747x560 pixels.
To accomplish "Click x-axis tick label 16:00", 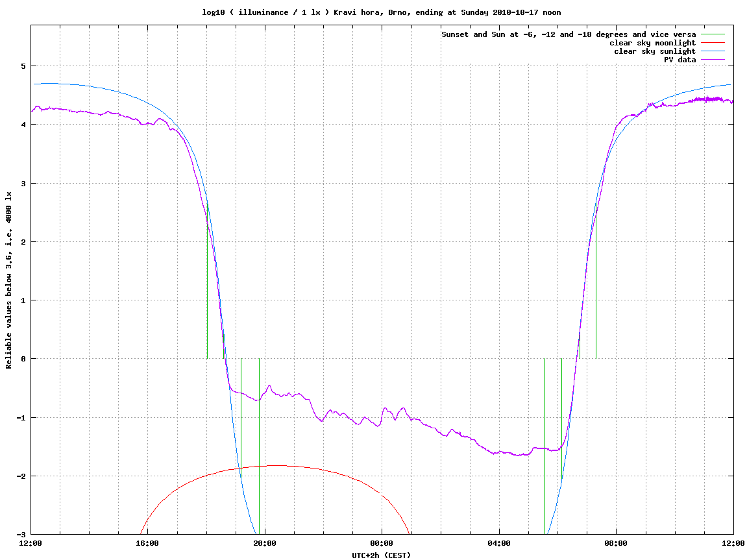I will pos(148,543).
